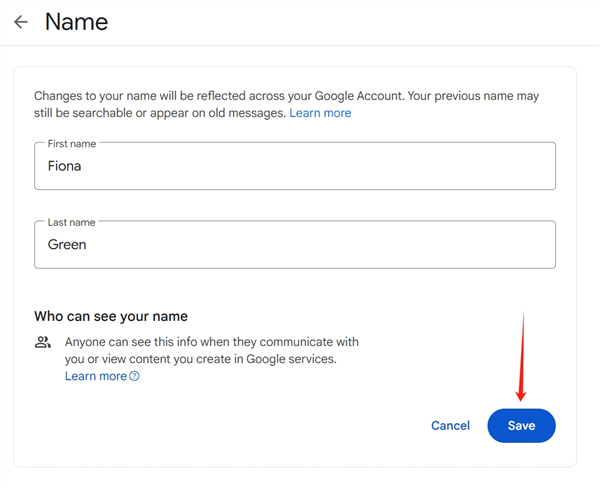
Task: Click the people icon under visibility heading
Action: 42,342
